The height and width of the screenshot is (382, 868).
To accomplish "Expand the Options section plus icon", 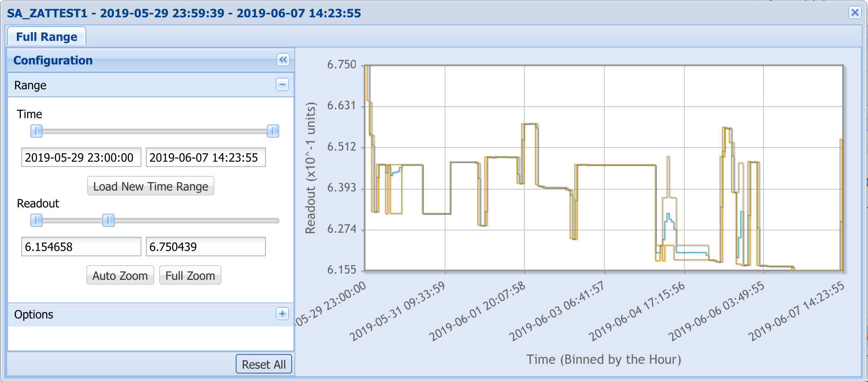I will 282,314.
